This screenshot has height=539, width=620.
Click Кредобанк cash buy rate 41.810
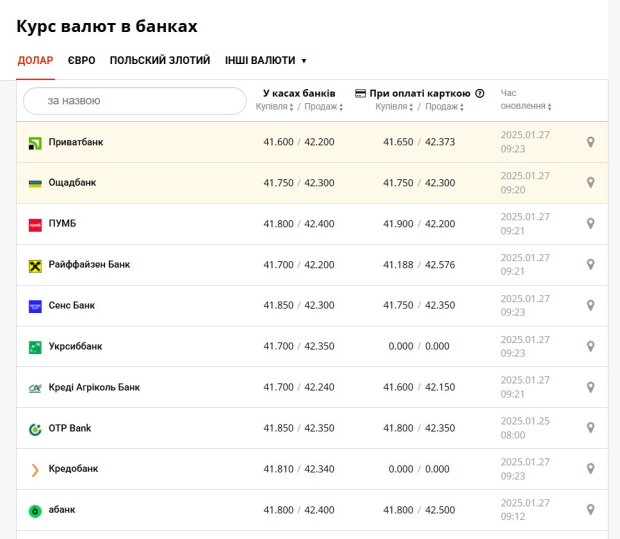click(278, 469)
